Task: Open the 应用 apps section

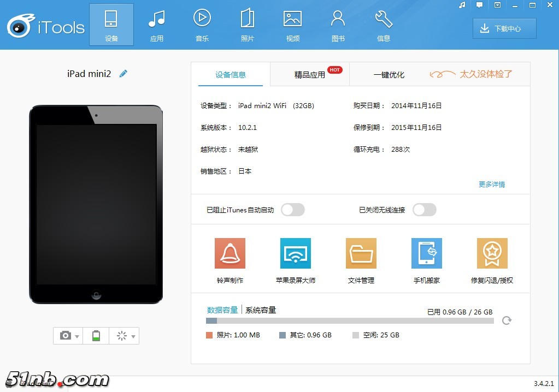Action: click(157, 25)
